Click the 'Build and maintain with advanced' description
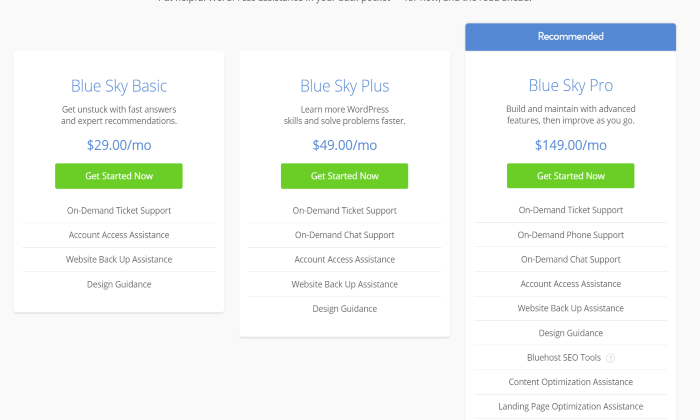The height and width of the screenshot is (420, 700). coord(571,115)
